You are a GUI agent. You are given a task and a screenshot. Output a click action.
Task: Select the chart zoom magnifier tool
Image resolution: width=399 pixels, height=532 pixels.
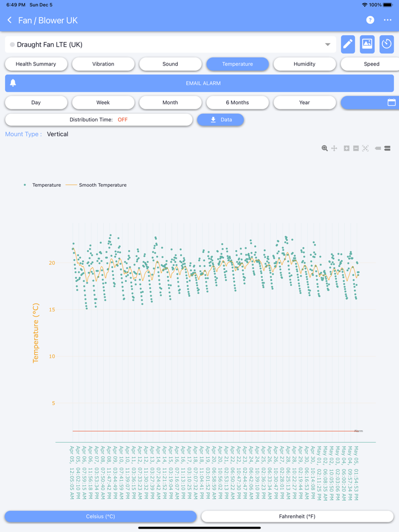[324, 148]
